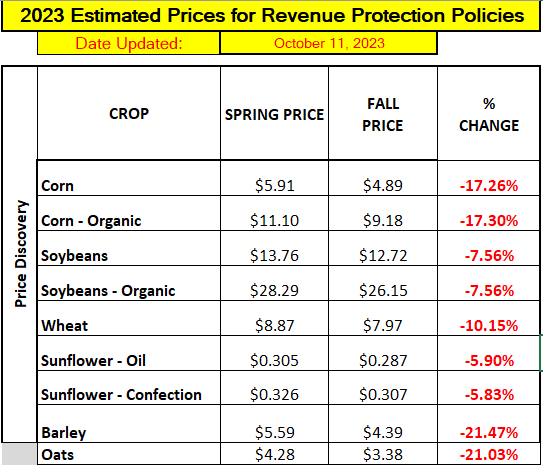Click the gray cell left of Oats
This screenshot has height=469, width=545.
19,454
